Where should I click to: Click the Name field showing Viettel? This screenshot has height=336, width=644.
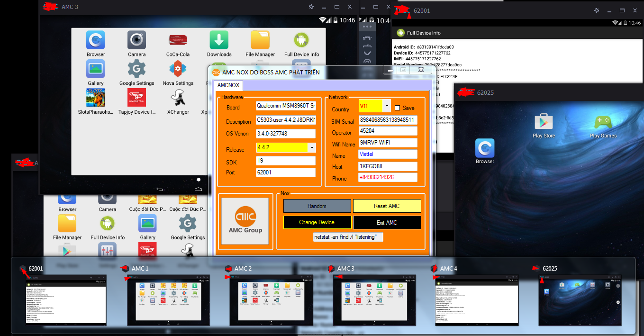(x=388, y=154)
